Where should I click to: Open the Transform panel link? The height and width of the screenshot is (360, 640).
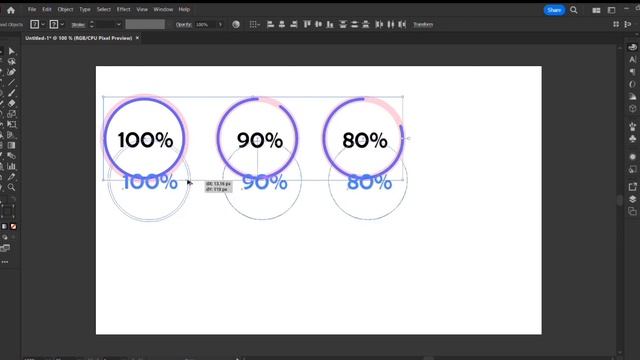click(423, 24)
